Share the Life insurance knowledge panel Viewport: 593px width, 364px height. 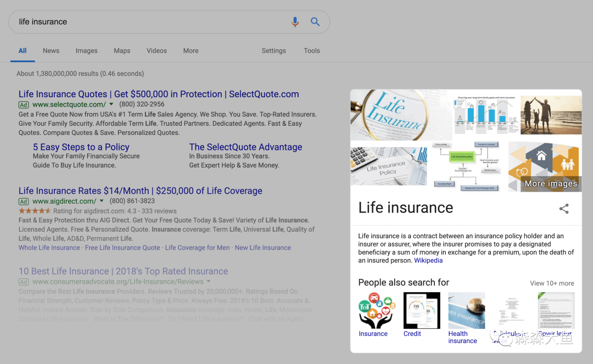point(564,209)
